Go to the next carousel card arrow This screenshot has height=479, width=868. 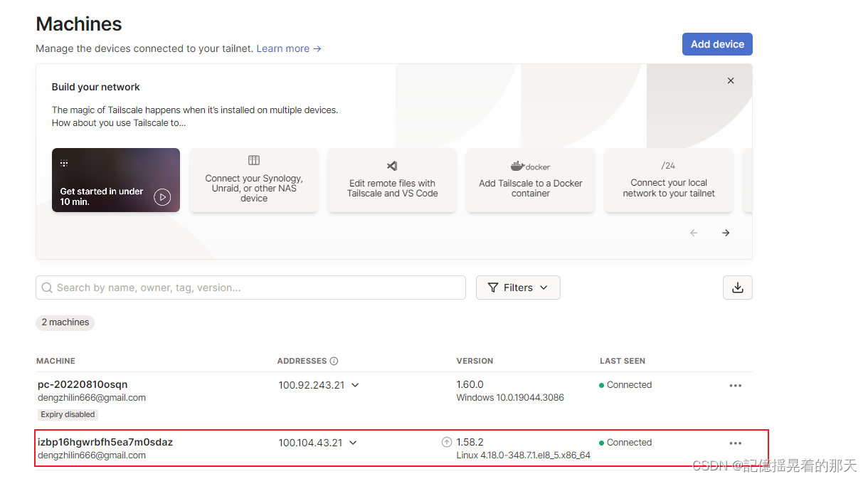726,233
